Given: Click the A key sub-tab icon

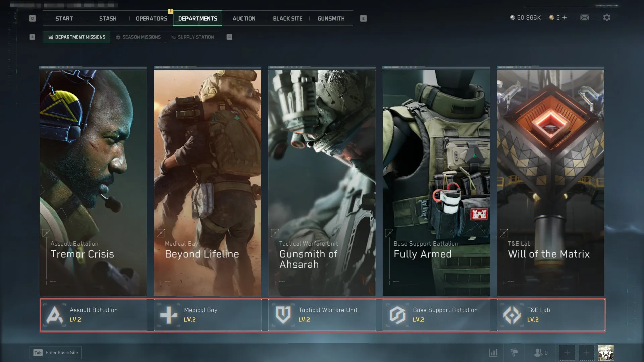Looking at the screenshot, I should [x=32, y=37].
